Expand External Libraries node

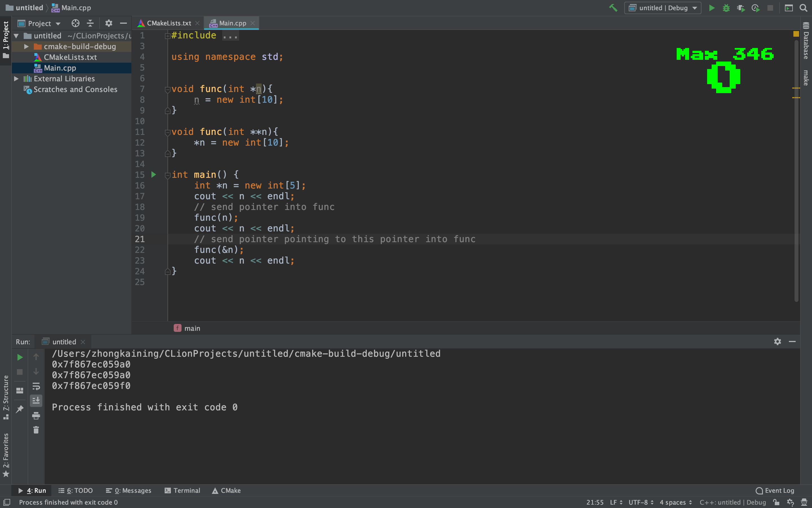pos(16,79)
